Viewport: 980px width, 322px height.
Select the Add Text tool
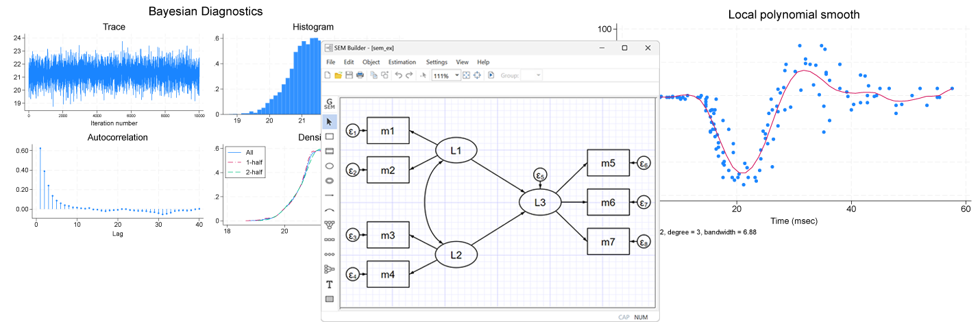pyautogui.click(x=330, y=284)
